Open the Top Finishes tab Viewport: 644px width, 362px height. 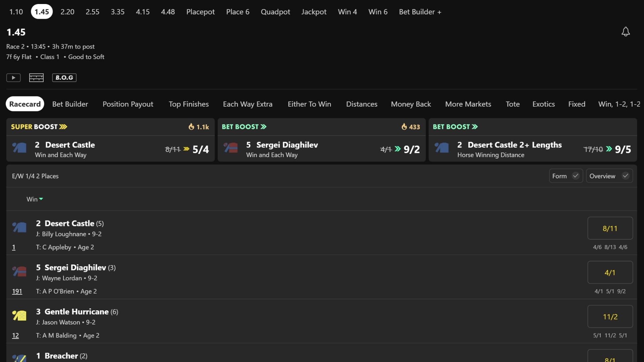click(189, 104)
